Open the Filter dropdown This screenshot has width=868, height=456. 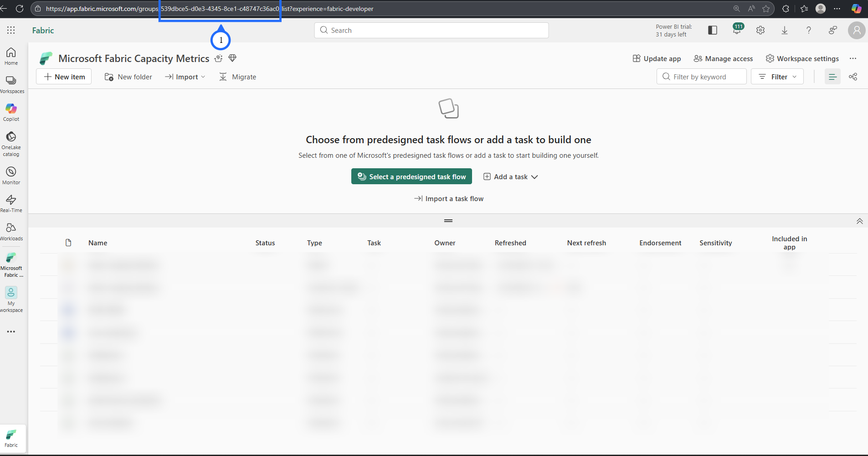pos(777,77)
